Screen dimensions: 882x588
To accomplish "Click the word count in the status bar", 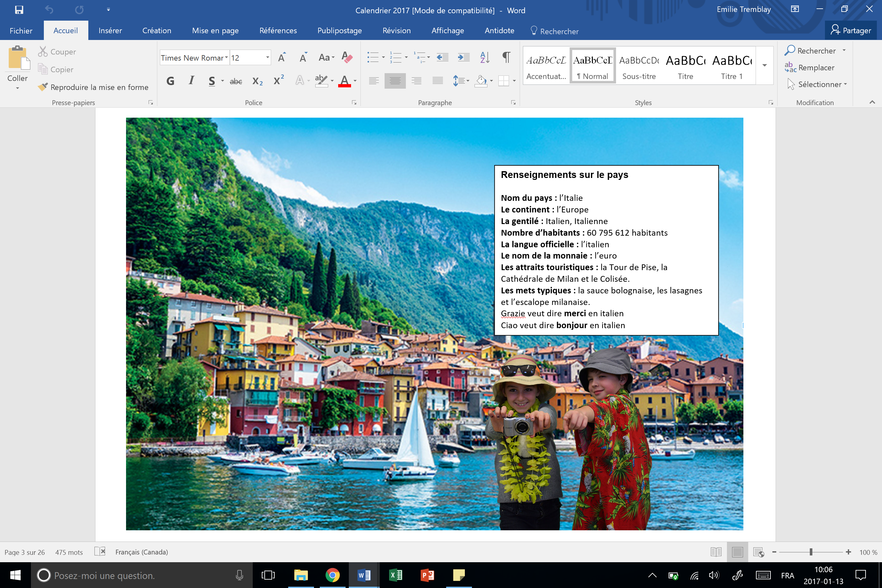I will [69, 552].
